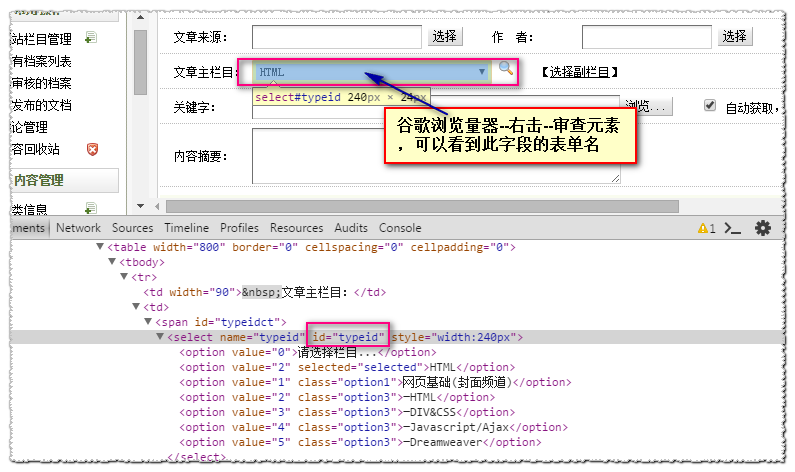The height and width of the screenshot is (472, 795).
Task: Open the 文章主栏目 HTML dropdown
Action: click(371, 72)
